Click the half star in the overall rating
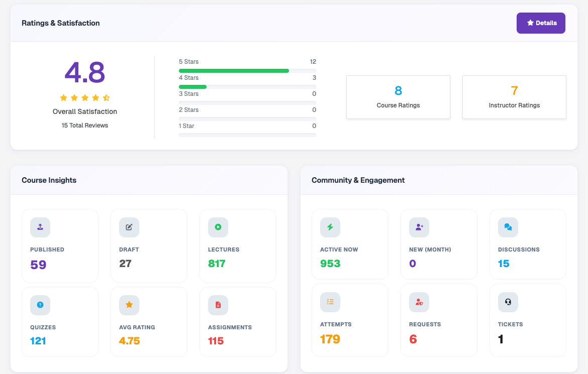Viewport: 588px width, 374px height. click(x=107, y=98)
